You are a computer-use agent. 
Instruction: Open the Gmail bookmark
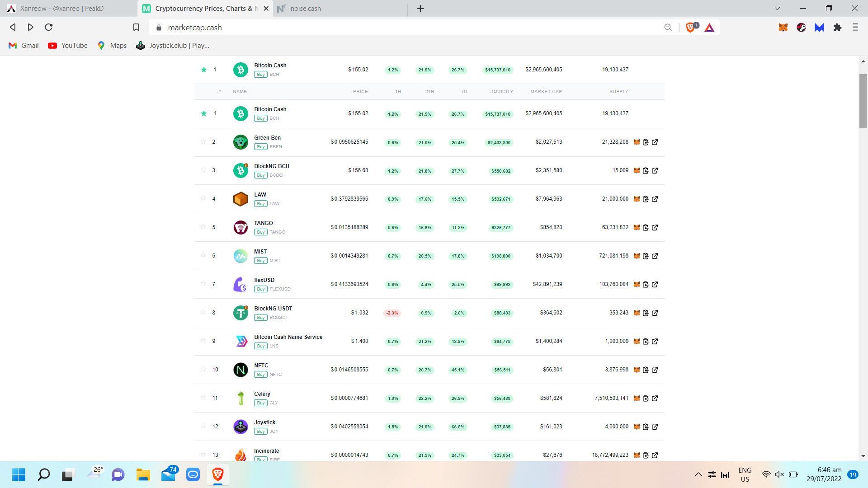24,46
